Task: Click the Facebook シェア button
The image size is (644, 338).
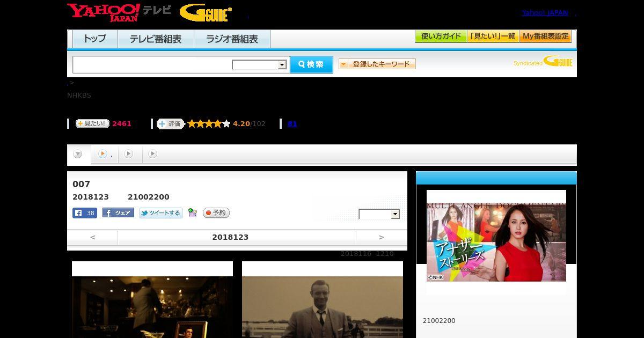Action: tap(118, 213)
